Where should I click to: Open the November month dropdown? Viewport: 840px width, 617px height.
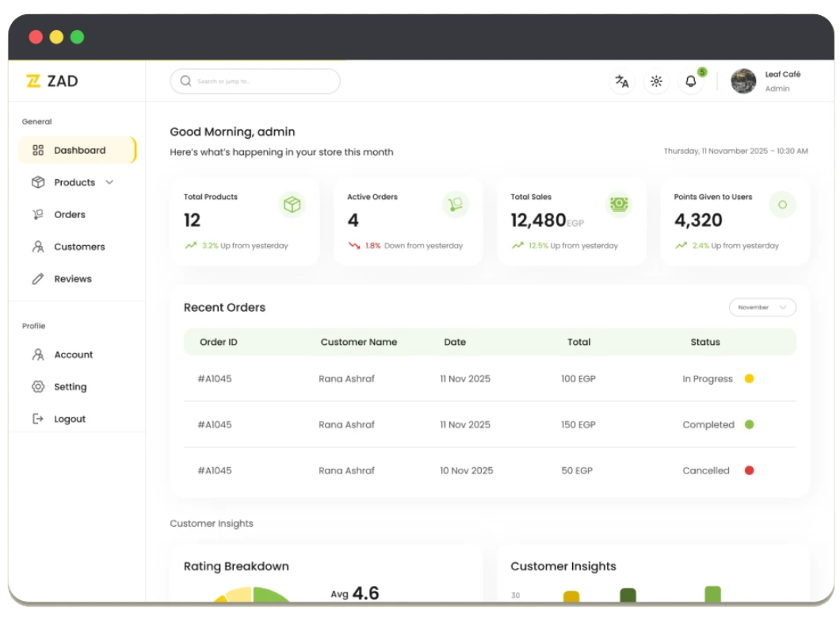tap(762, 308)
